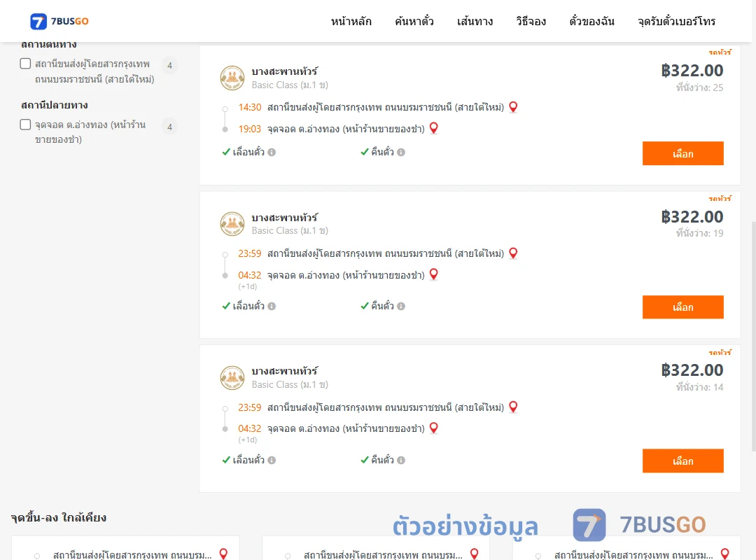Image resolution: width=756 pixels, height=560 pixels.
Task: Click เลื่อนตั๋ว label on 14:30 trip
Action: (x=248, y=153)
